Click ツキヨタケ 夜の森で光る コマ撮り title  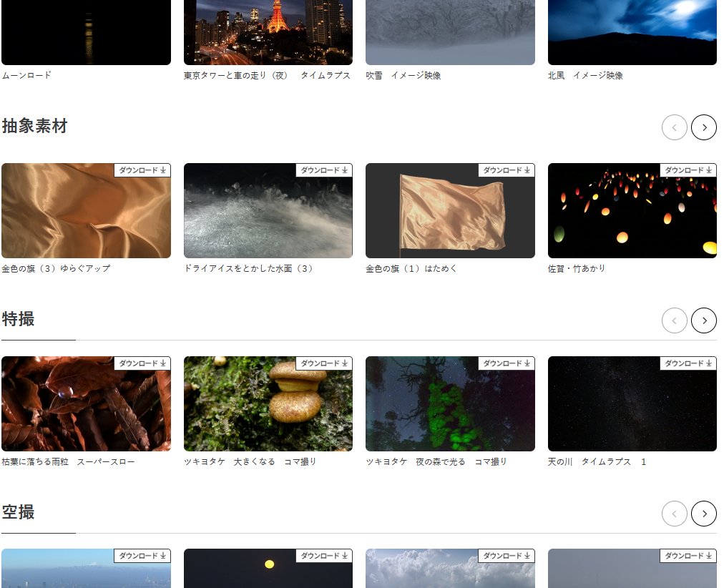point(436,461)
